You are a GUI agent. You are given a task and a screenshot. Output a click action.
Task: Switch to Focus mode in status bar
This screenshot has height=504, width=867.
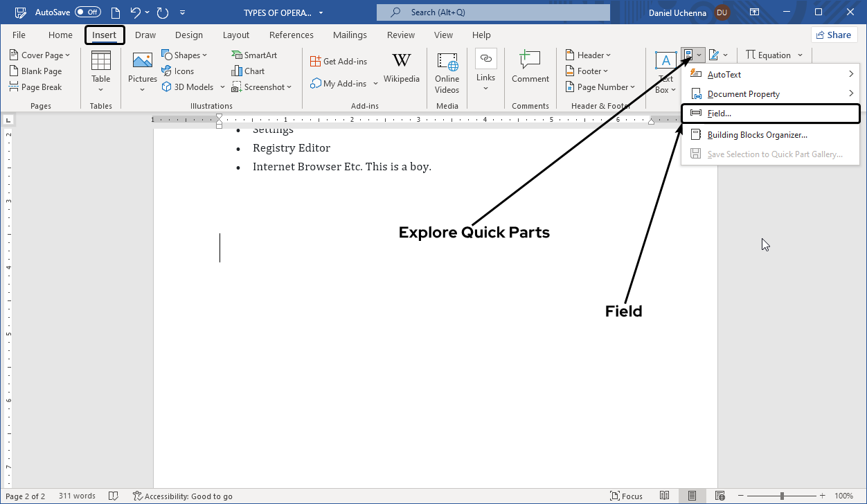[626, 496]
